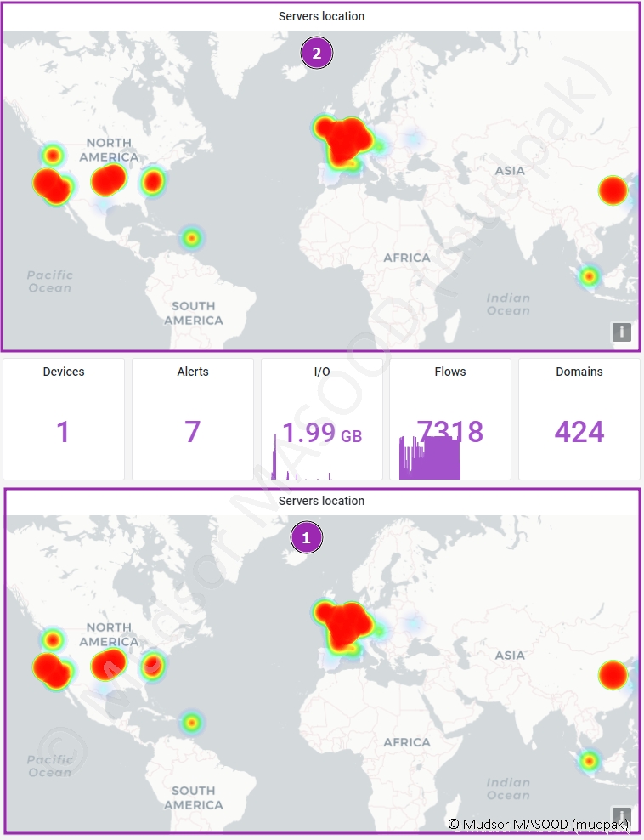Click the purple badge numbered 1
The width and height of the screenshot is (644, 840).
[x=307, y=538]
